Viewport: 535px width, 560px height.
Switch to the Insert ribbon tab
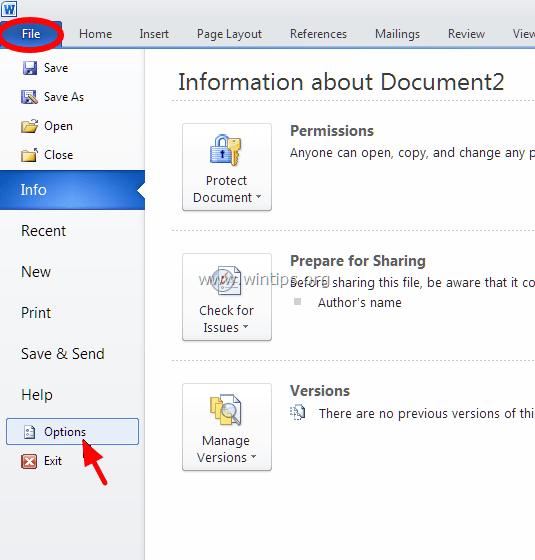pos(154,34)
